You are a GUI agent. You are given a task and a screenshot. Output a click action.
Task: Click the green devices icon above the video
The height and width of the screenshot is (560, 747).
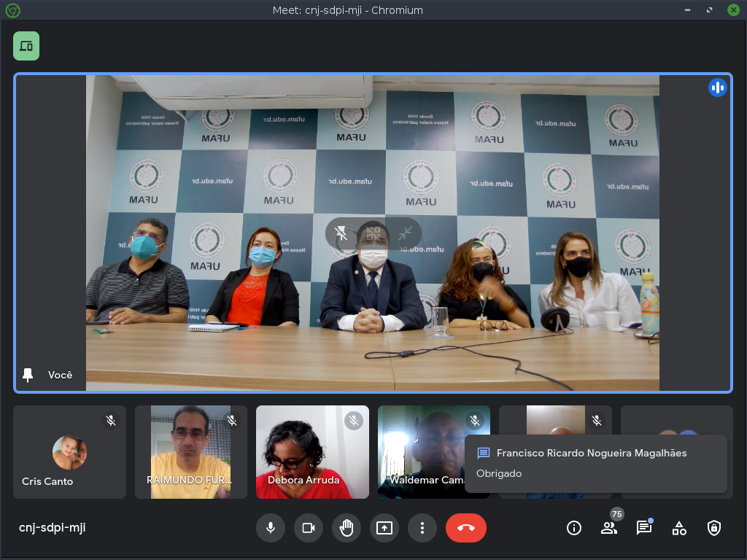(x=26, y=46)
